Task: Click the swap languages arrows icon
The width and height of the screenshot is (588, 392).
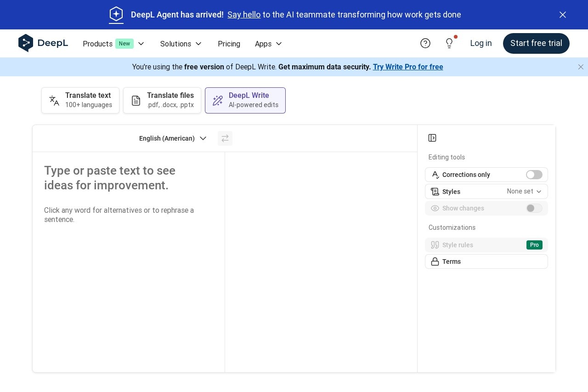Action: 225,138
